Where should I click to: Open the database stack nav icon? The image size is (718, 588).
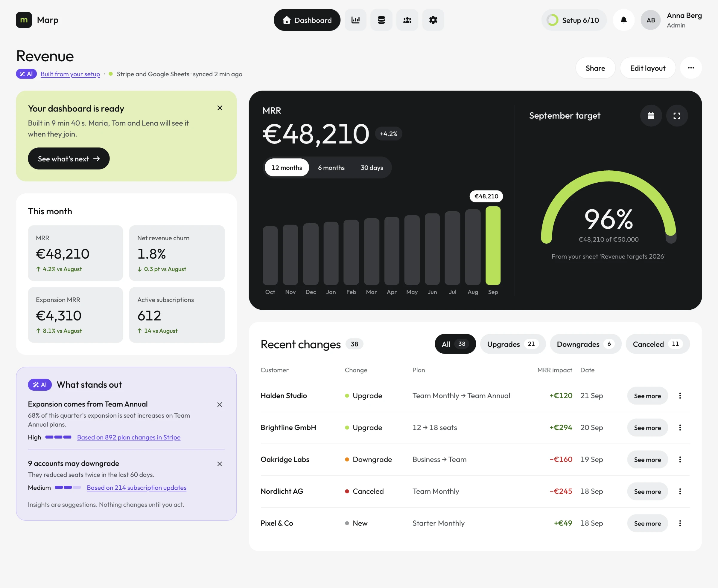point(381,20)
